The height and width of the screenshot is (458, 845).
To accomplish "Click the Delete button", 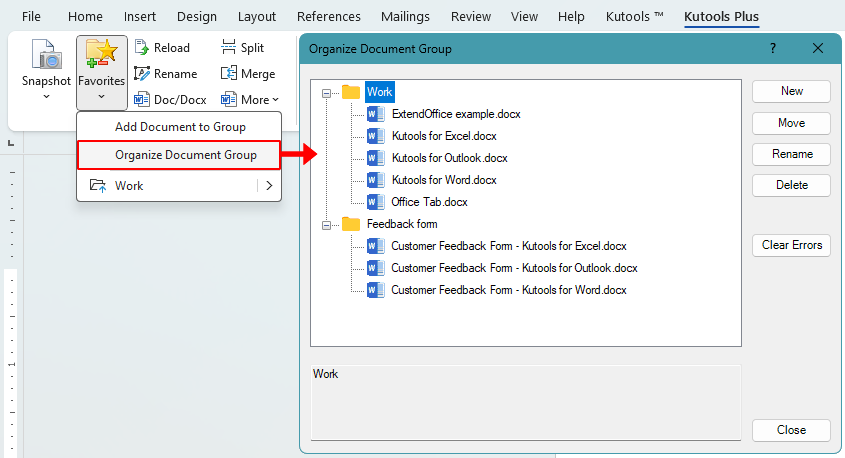I will click(x=791, y=185).
